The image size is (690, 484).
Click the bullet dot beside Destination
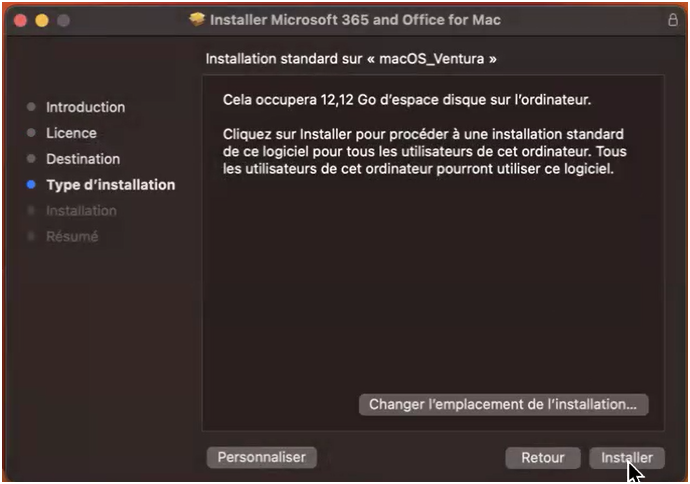(x=32, y=159)
